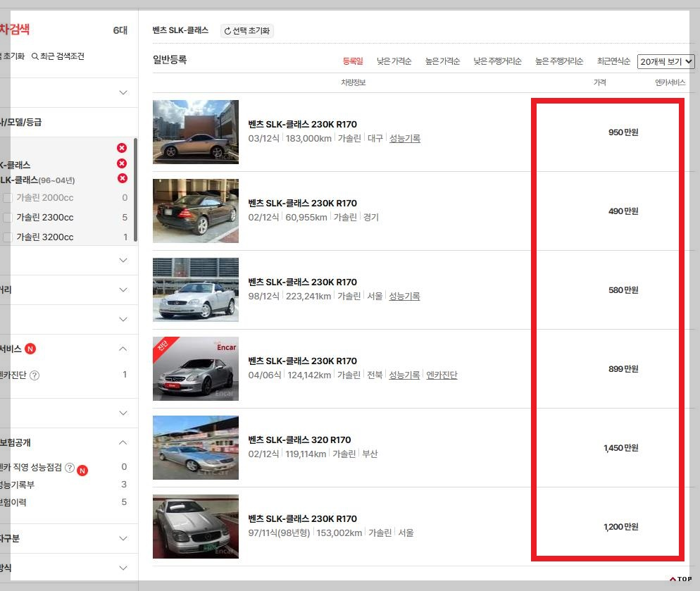Viewport: 700px width, 591px height.
Task: Sort by 낮은 주행거리순
Action: coord(497,61)
